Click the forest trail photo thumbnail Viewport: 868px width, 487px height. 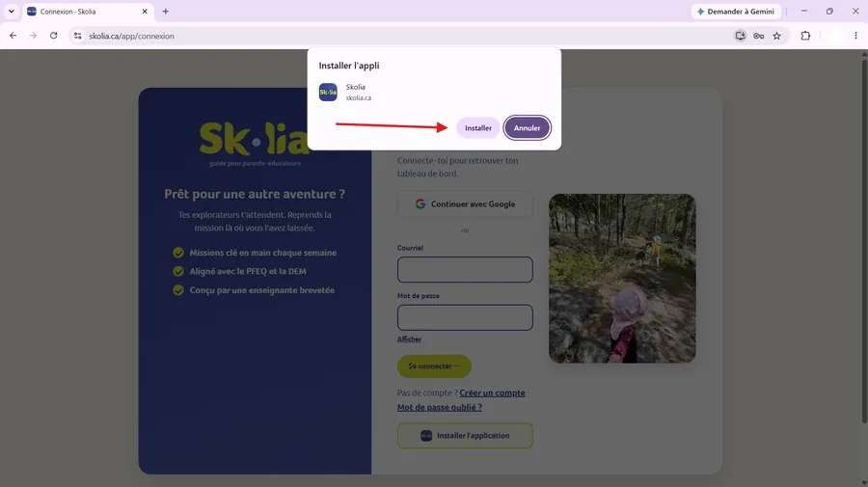(x=622, y=279)
